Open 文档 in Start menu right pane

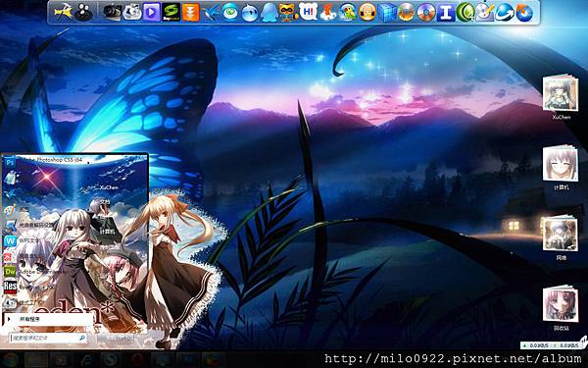point(105,202)
